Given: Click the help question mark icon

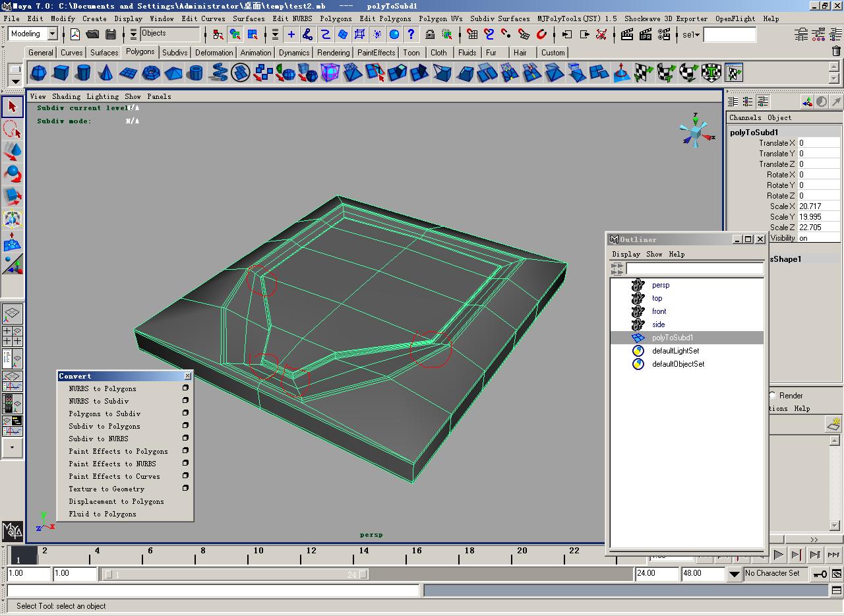Looking at the screenshot, I should point(411,34).
